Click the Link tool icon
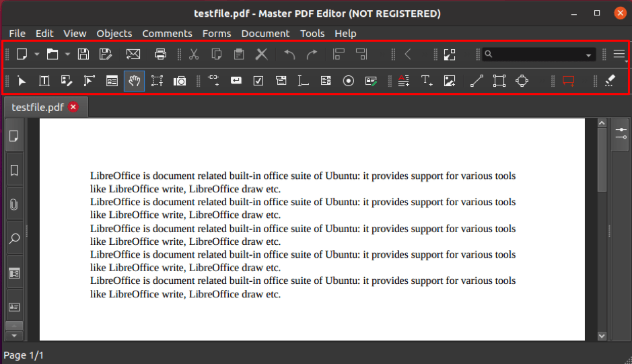The width and height of the screenshot is (632, 364). click(213, 80)
